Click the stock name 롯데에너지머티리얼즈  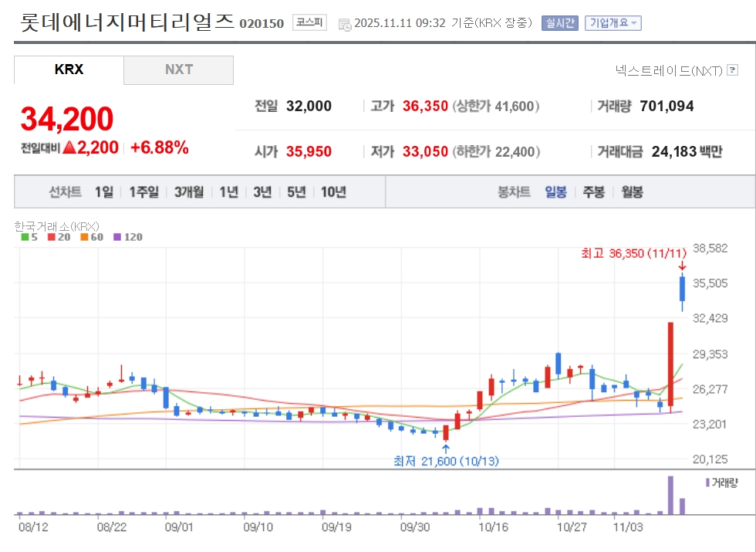click(127, 22)
